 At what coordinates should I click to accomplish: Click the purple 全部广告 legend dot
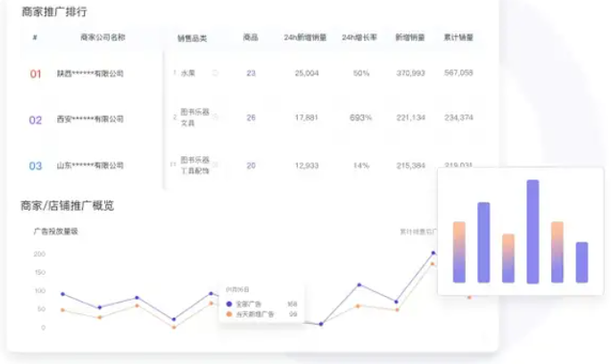pos(229,304)
